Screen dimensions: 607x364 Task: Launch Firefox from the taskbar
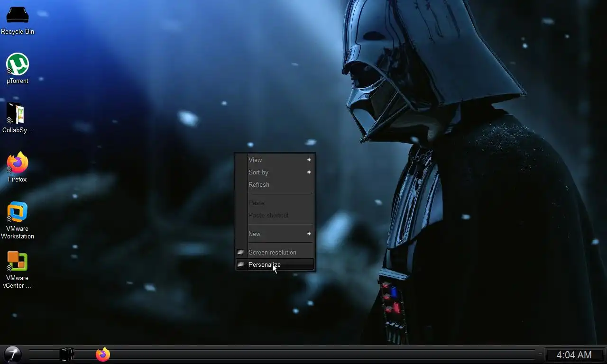point(103,354)
